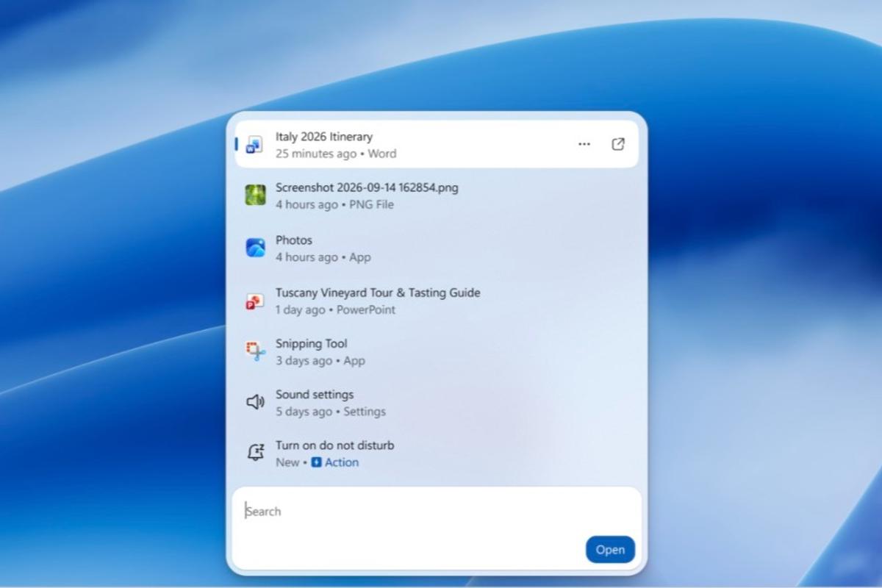
Task: Click the '25 minutes ago • Word' subtitle
Action: coord(336,154)
